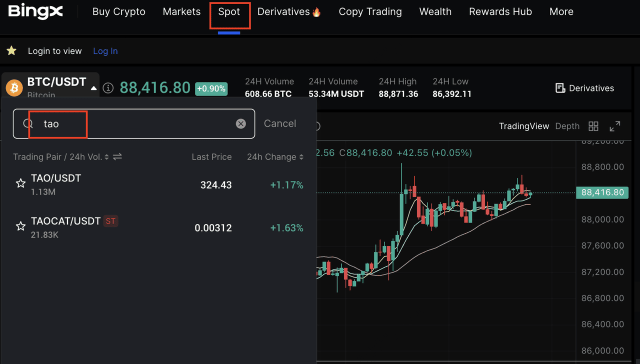Click the Login to view text
Viewport: 640px width, 364px height.
[54, 51]
